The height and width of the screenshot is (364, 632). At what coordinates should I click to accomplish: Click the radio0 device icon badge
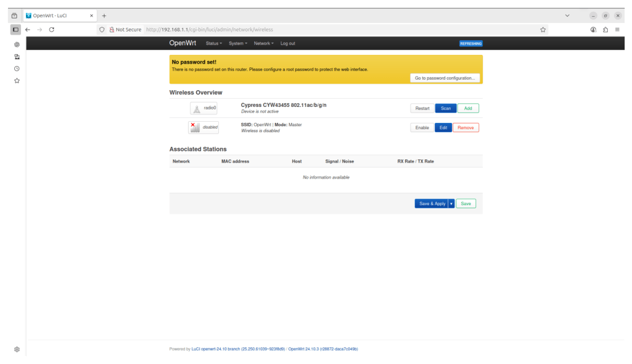coord(203,108)
